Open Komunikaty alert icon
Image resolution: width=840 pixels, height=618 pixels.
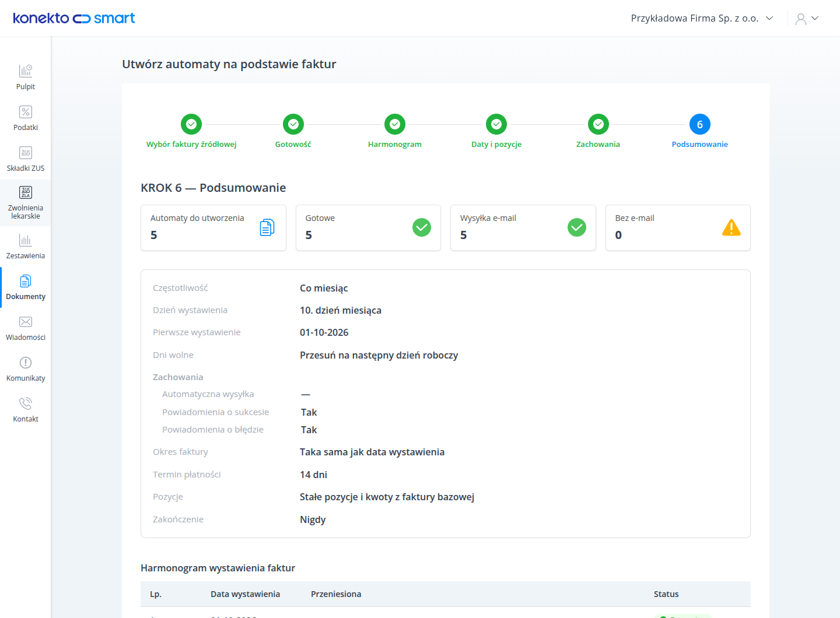click(26, 363)
